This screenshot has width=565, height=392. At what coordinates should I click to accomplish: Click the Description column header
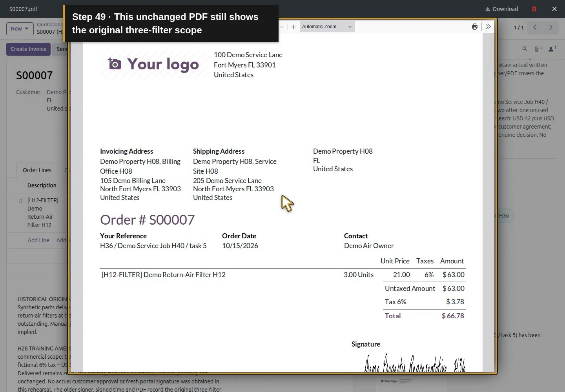[42, 185]
